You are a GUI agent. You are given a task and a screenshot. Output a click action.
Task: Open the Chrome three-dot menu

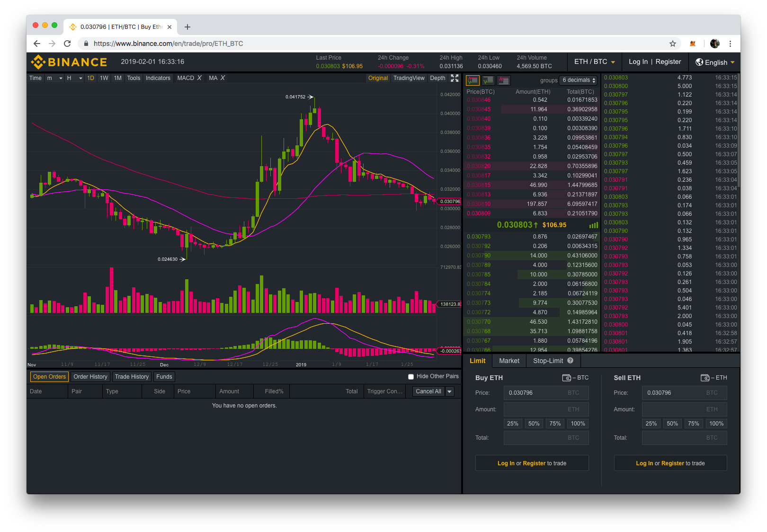[731, 44]
